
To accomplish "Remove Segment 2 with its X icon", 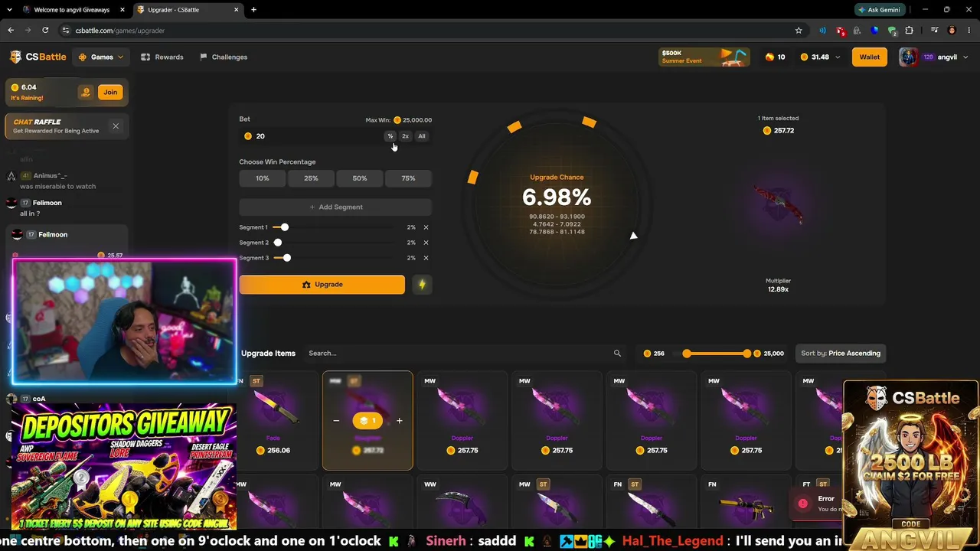I will [x=426, y=243].
